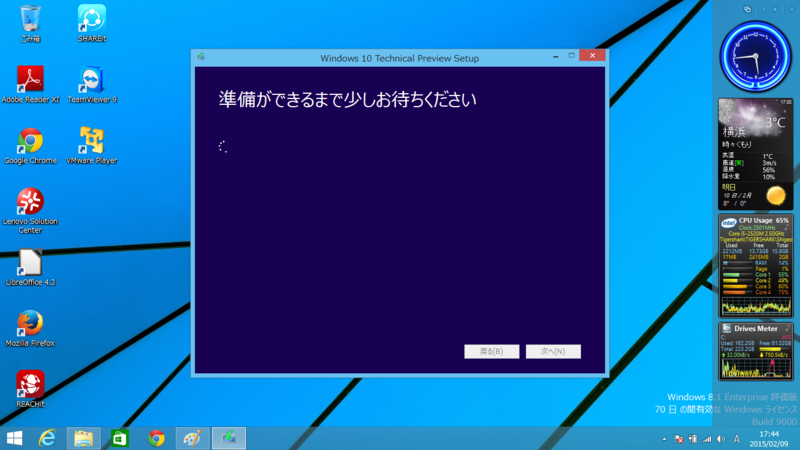This screenshot has height=450, width=800.
Task: Open the REACHit desktop shortcut
Action: [x=31, y=389]
